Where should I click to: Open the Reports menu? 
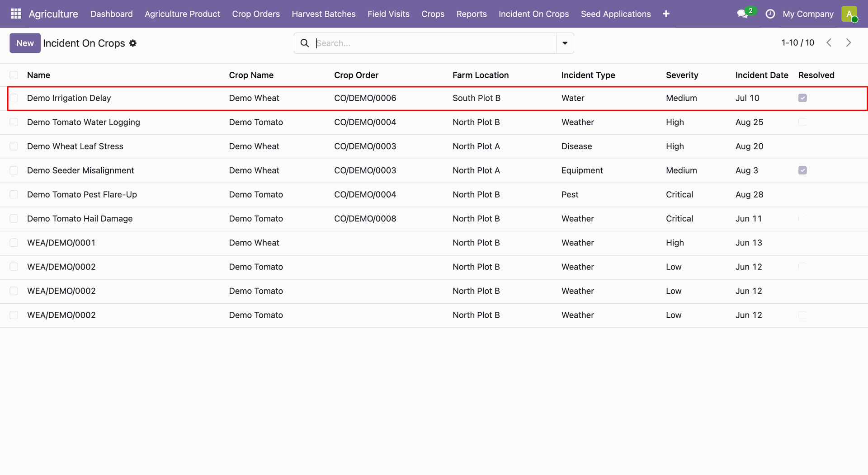pos(472,14)
